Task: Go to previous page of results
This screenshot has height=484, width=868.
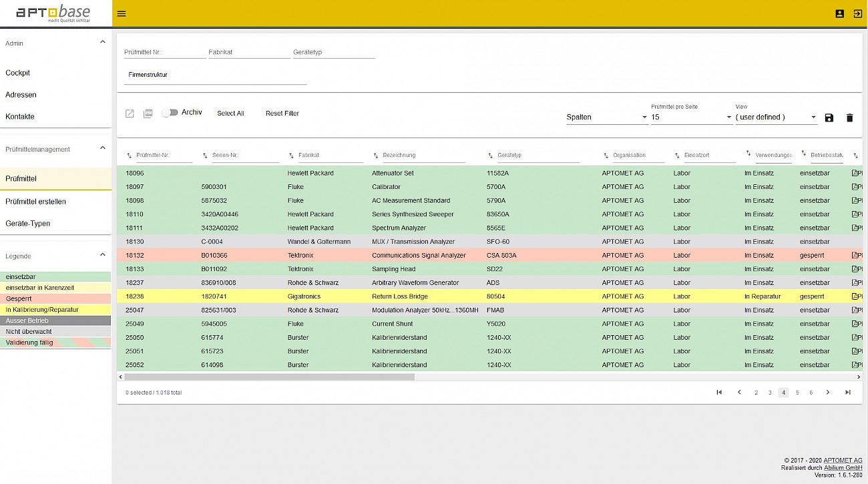Action: (739, 393)
